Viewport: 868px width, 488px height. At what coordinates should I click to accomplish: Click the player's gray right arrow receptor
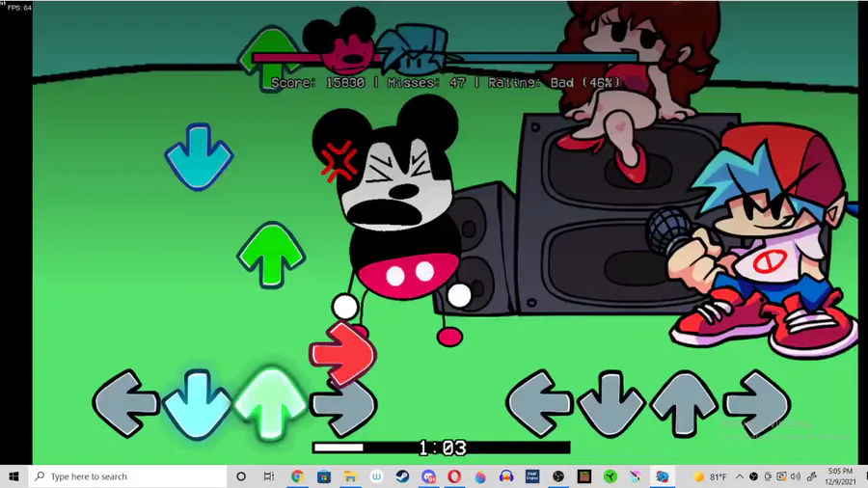pos(756,403)
